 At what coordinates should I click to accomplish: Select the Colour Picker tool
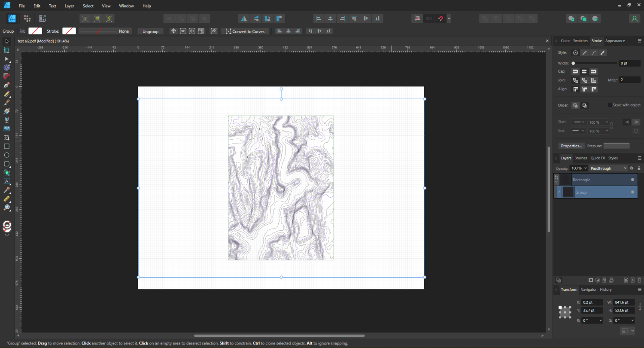pos(6,190)
